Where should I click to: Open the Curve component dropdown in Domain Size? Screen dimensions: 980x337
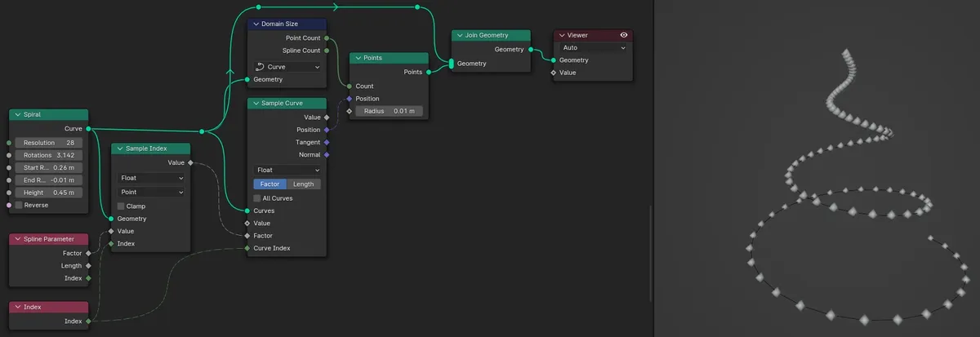[x=287, y=67]
